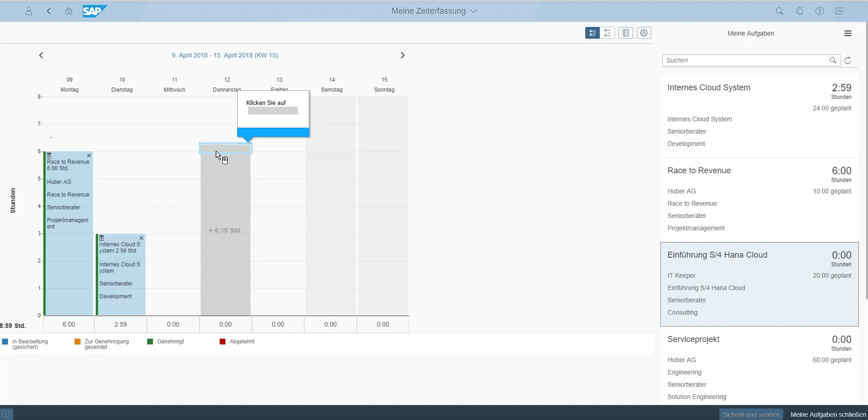The width and height of the screenshot is (868, 420).
Task: Open the list view icon
Action: [626, 33]
